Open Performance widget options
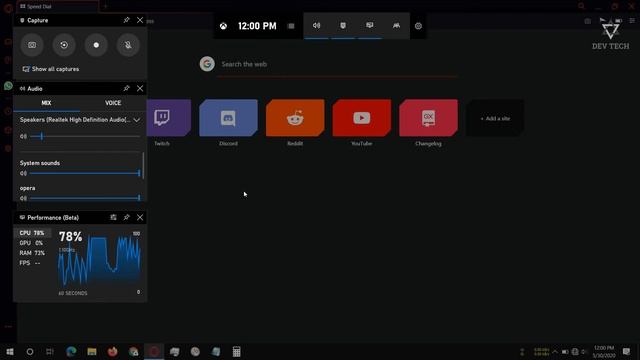The width and height of the screenshot is (640, 360). click(x=113, y=218)
